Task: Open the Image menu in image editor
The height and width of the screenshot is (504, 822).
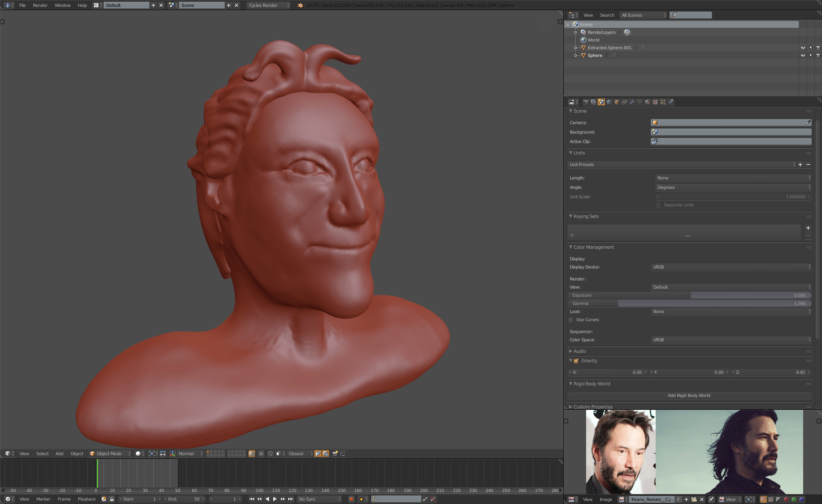Action: coord(605,499)
